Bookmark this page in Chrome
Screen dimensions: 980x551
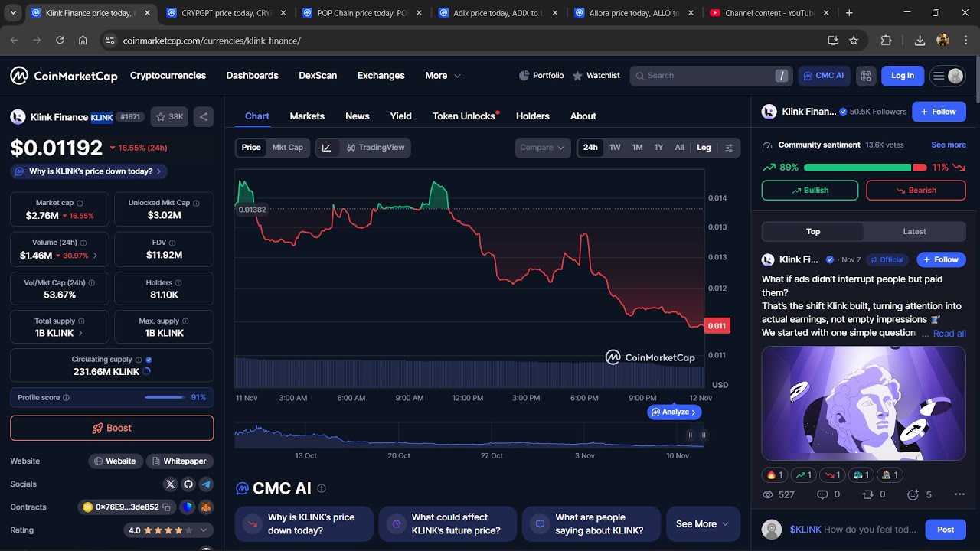tap(854, 41)
